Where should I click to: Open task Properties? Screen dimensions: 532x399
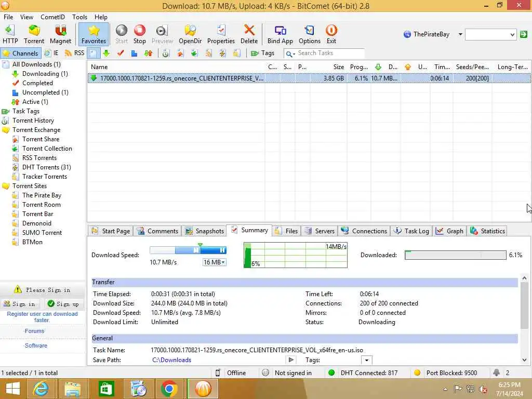point(221,34)
